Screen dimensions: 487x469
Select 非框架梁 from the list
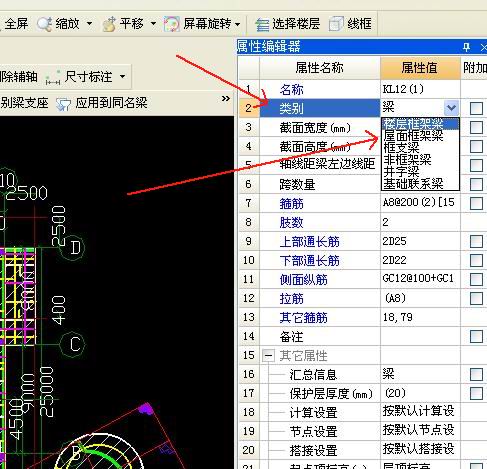tap(420, 160)
